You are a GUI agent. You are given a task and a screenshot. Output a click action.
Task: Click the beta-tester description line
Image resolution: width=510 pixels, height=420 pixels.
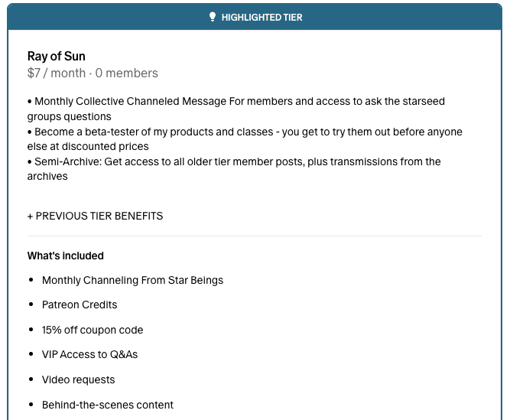245,139
